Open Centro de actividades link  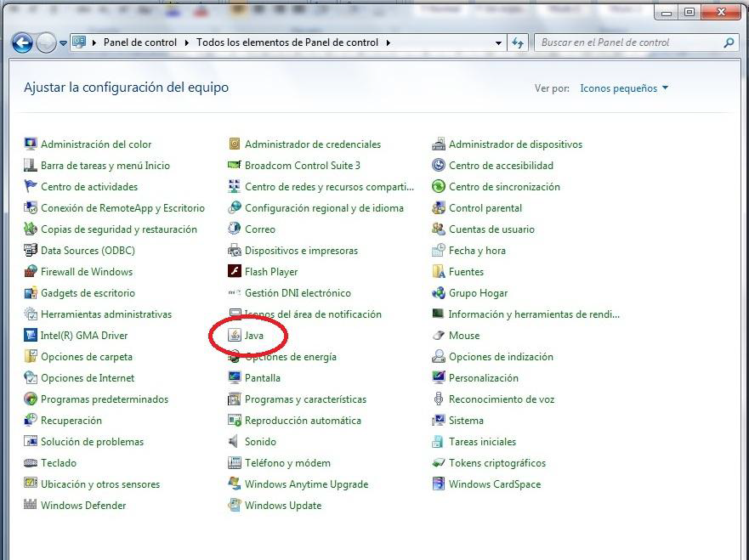(89, 187)
